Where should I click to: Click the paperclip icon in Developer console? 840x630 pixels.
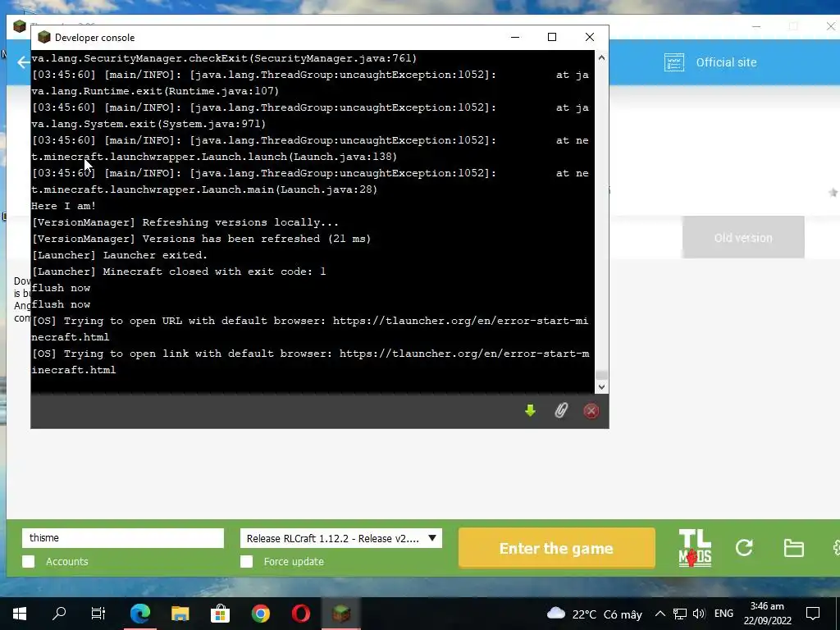pyautogui.click(x=560, y=410)
